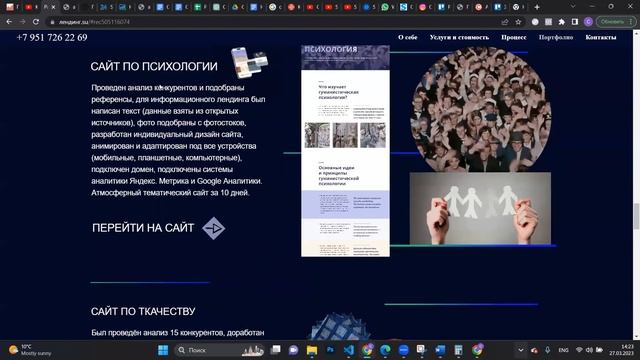Click the microphone tray icon
640x360 pixels.
[x=547, y=350]
